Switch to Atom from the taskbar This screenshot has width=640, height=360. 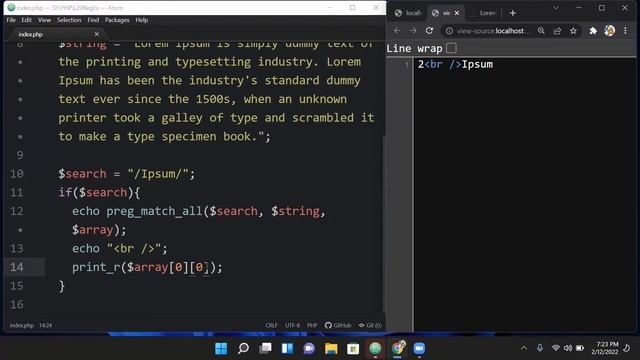point(375,349)
